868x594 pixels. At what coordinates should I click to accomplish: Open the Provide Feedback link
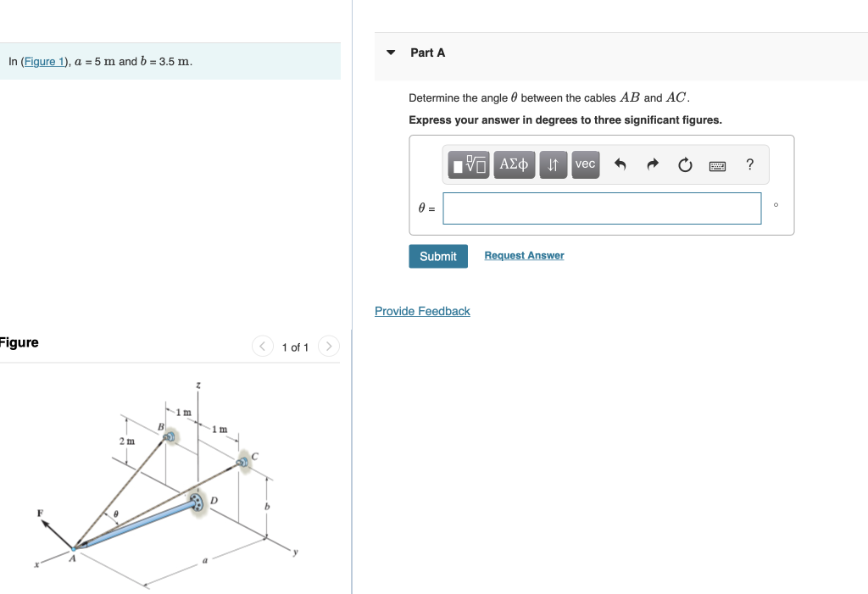click(422, 311)
